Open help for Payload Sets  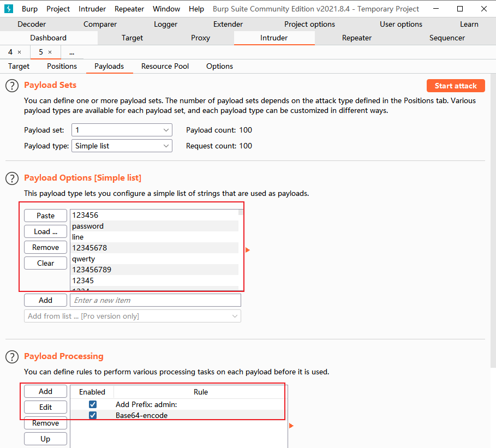click(12, 86)
